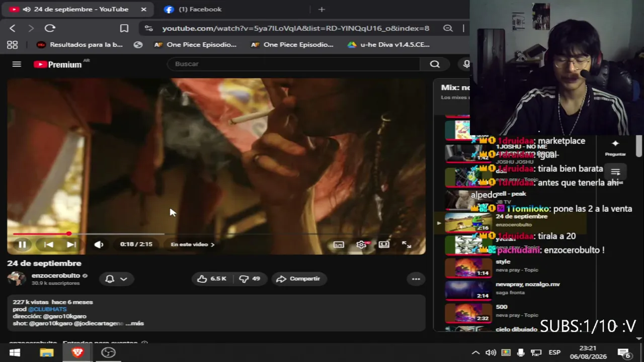This screenshot has height=362, width=644.
Task: Open the system volume tray icon
Action: [491, 352]
